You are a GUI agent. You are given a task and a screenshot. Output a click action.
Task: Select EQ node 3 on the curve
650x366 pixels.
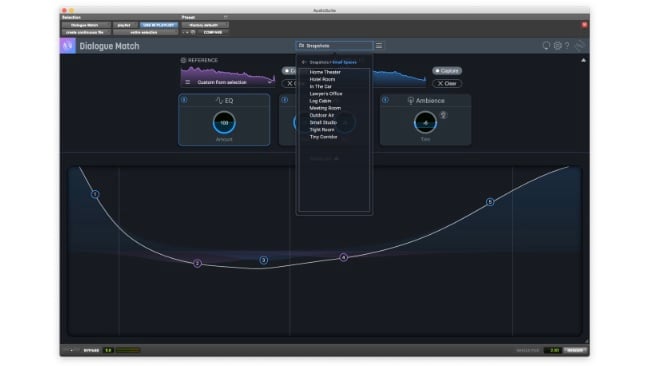click(264, 260)
